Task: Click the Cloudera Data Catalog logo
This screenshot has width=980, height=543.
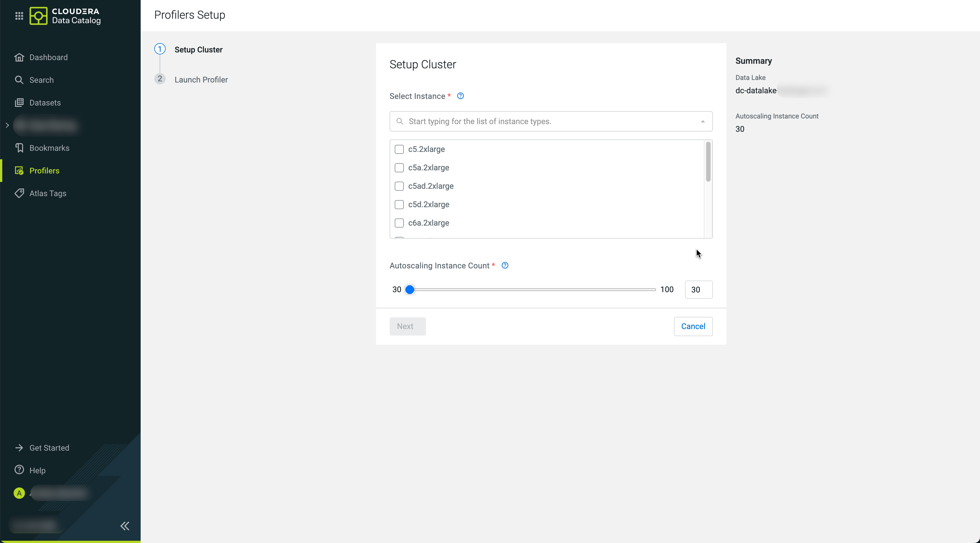Action: (x=65, y=16)
